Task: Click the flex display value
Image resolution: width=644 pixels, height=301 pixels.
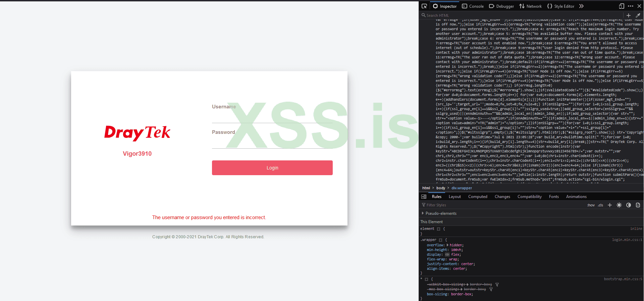Action: (455, 254)
